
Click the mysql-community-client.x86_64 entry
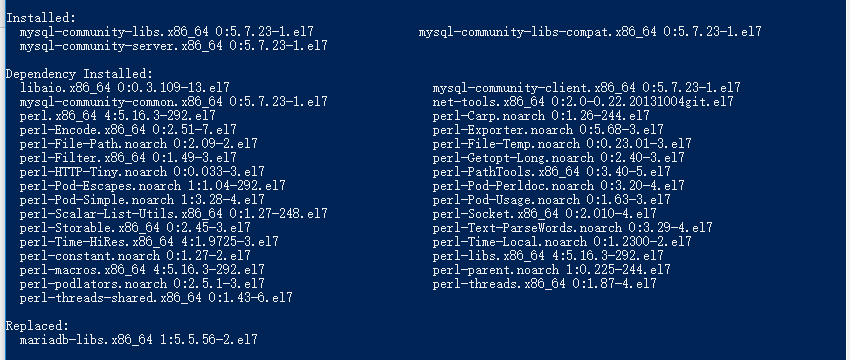pos(587,88)
